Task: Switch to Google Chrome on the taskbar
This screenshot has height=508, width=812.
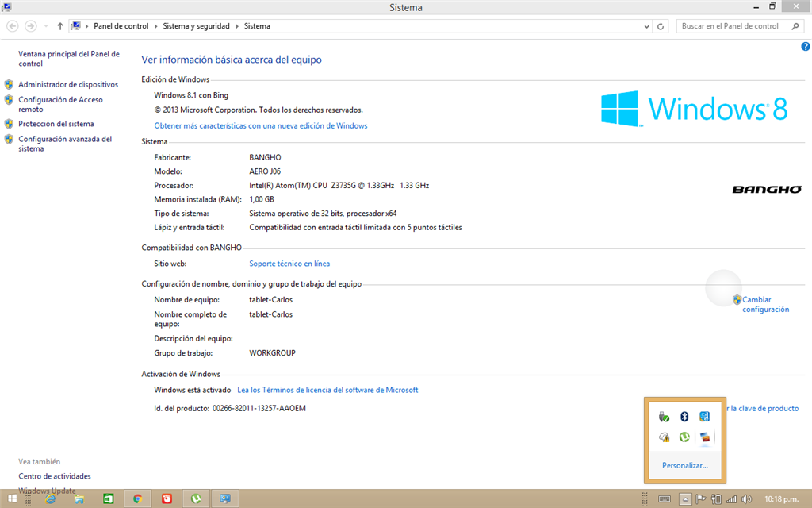Action: tap(137, 498)
